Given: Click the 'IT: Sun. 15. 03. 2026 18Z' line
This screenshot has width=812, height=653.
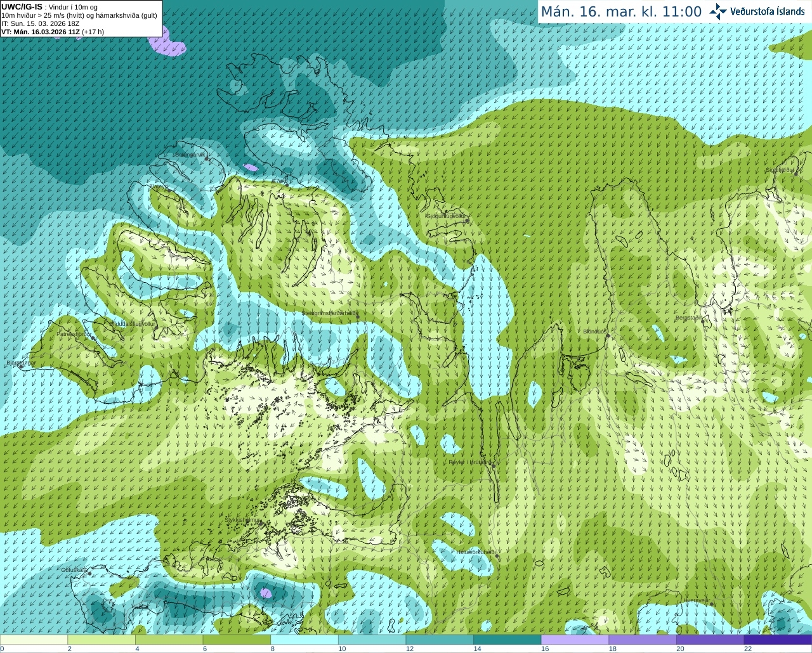Looking at the screenshot, I should coord(40,23).
